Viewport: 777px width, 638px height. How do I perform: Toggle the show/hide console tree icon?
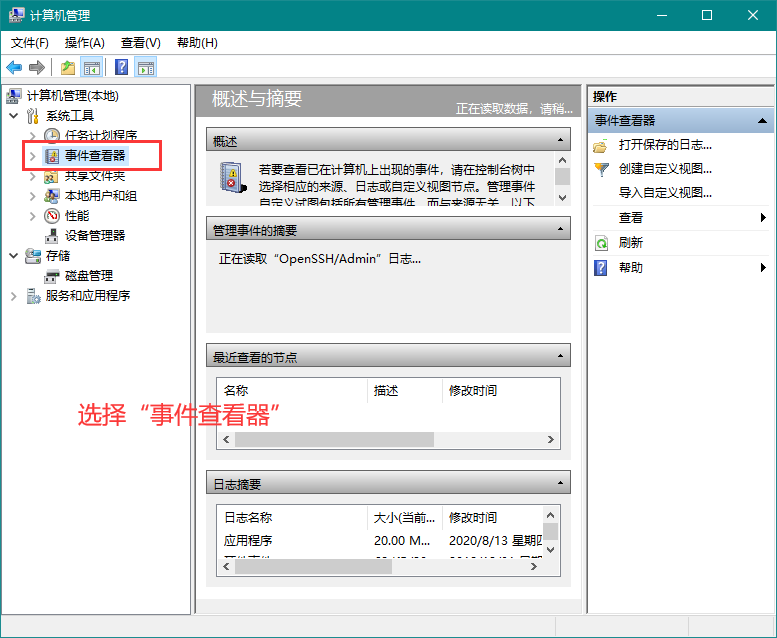[x=92, y=67]
